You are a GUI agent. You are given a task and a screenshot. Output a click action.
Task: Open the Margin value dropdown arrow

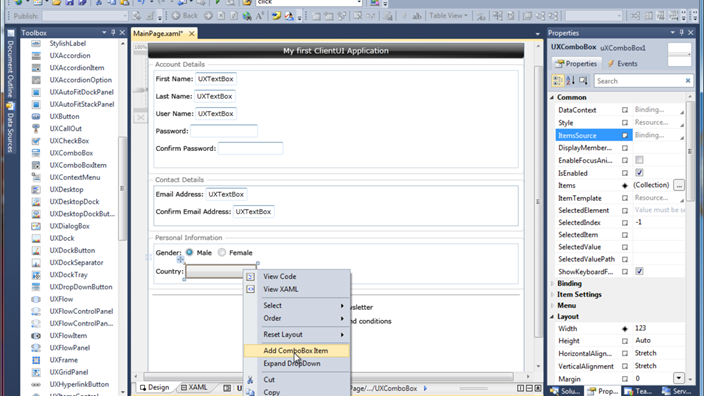coord(678,378)
